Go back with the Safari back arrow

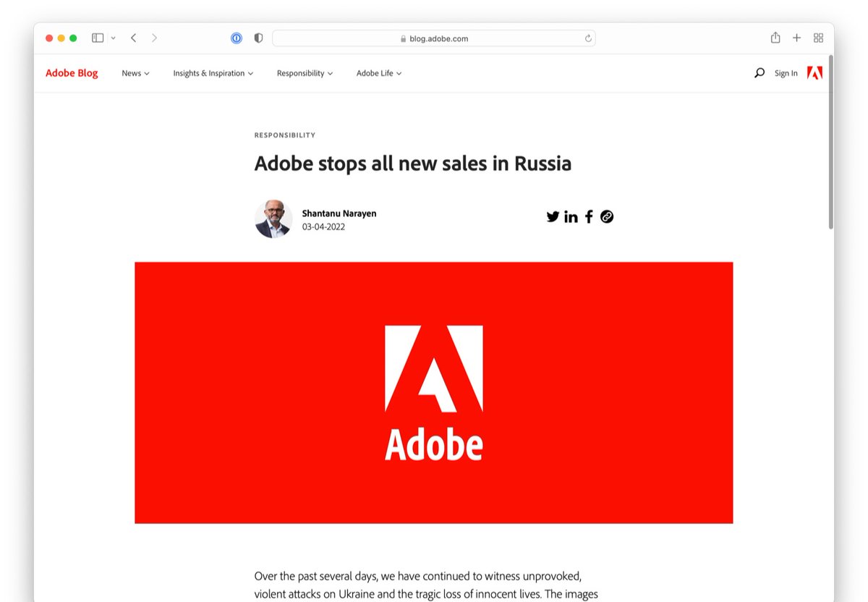coord(133,38)
